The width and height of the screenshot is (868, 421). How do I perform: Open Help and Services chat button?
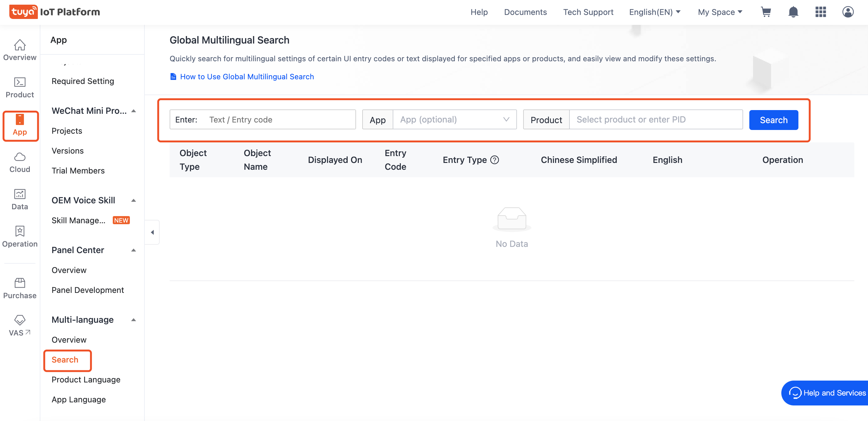[825, 393]
